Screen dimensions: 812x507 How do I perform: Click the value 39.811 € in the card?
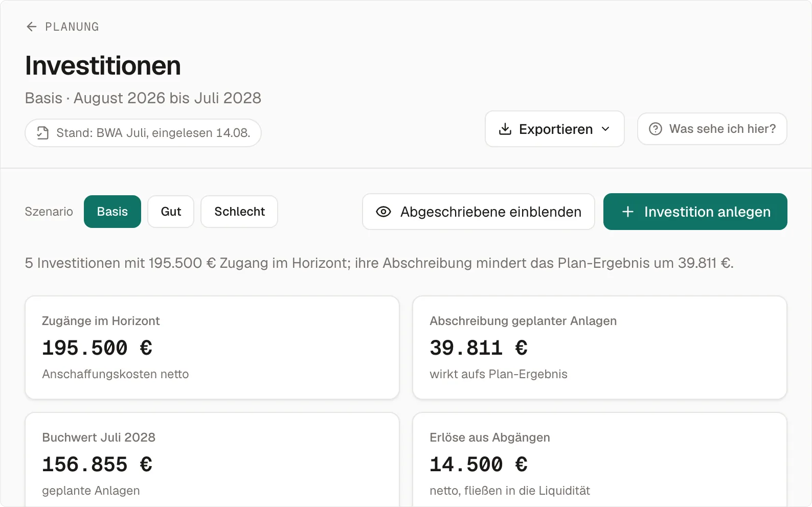(x=479, y=348)
